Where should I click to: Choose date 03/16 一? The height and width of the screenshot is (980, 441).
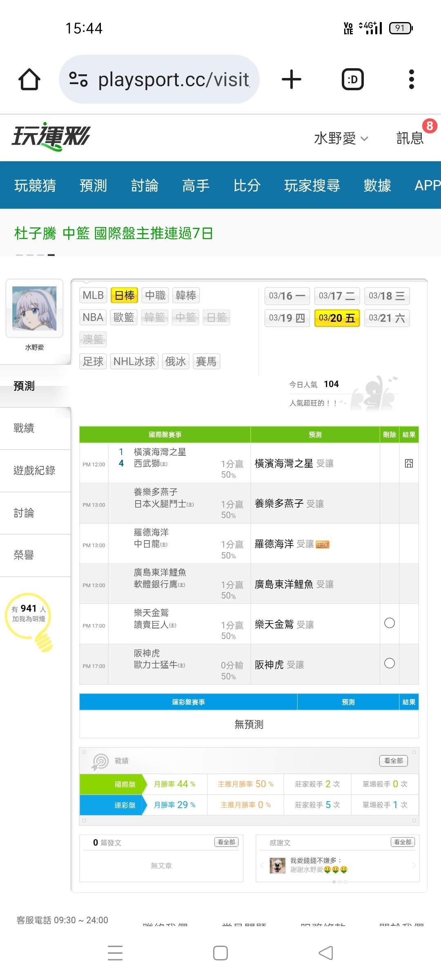(287, 296)
